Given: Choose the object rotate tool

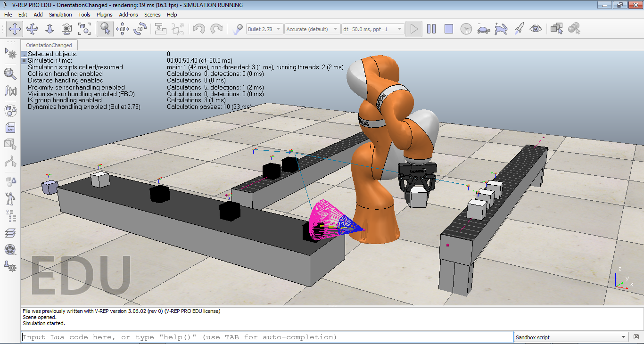Looking at the screenshot, I should [140, 29].
